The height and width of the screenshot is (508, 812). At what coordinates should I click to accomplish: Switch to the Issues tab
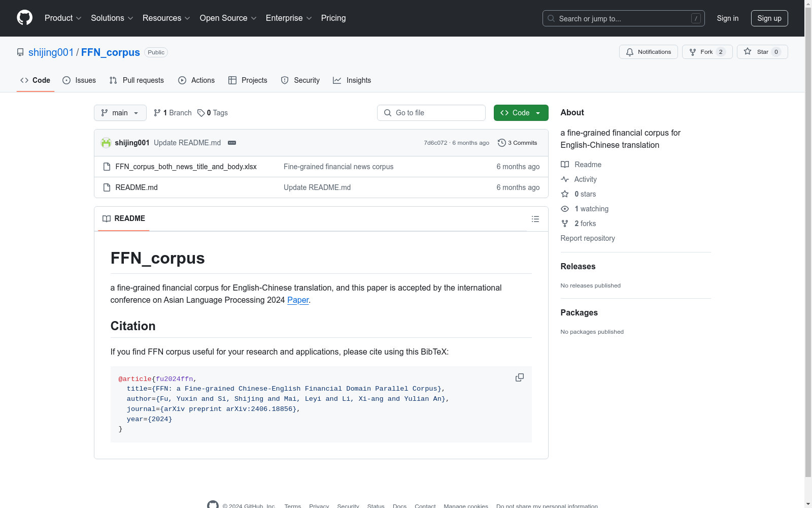tap(79, 80)
